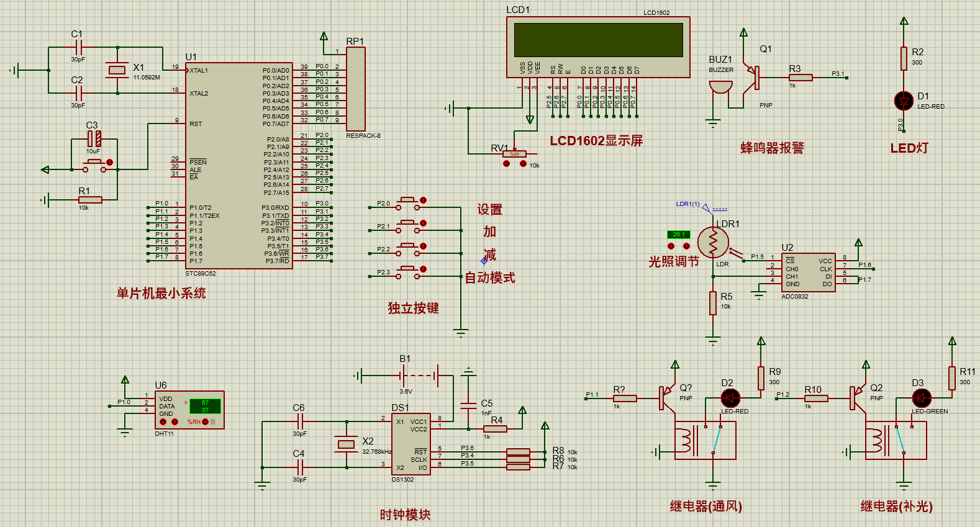Click the P3.1 net label near R3
Image resolution: width=980 pixels, height=527 pixels.
pos(838,74)
